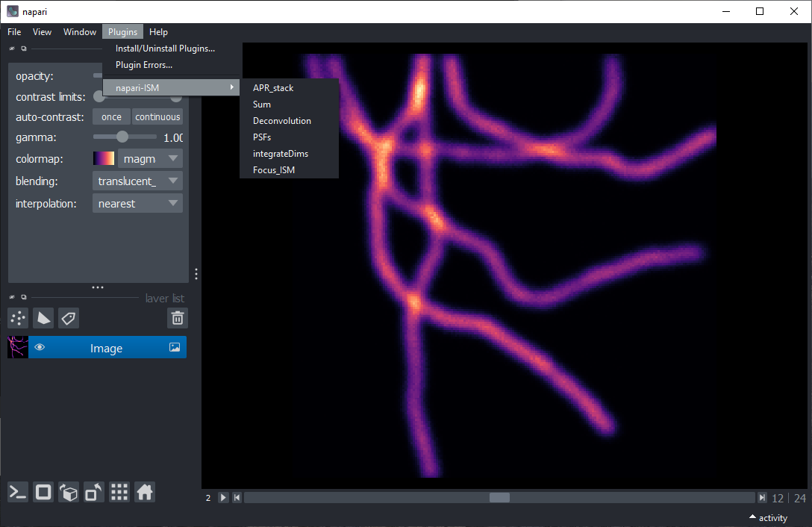Click the Image layer type icon
Image resolution: width=812 pixels, height=527 pixels.
175,347
